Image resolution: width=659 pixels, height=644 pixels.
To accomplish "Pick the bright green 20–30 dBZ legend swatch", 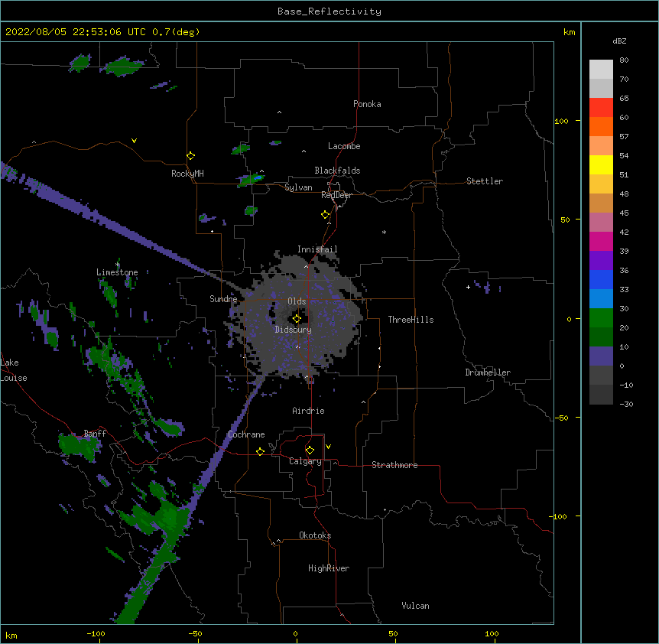I will tap(601, 318).
